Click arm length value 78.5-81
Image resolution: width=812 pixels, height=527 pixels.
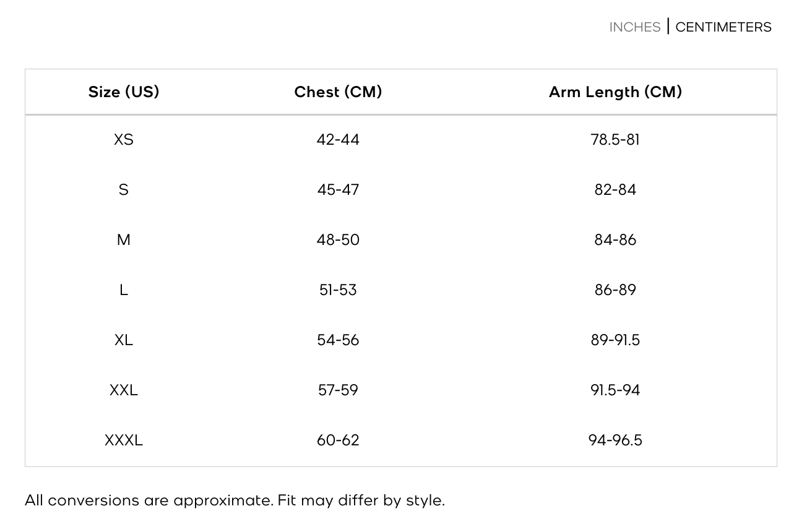tap(615, 140)
